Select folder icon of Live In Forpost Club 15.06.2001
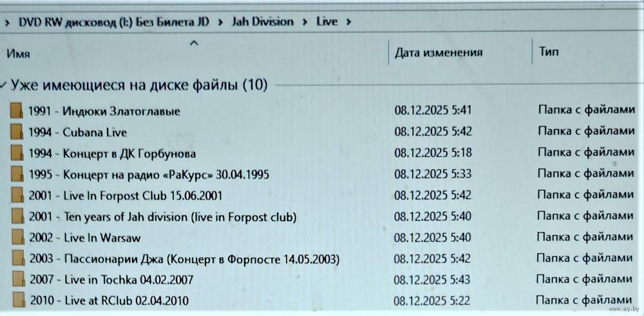The image size is (644, 316). click(x=17, y=195)
